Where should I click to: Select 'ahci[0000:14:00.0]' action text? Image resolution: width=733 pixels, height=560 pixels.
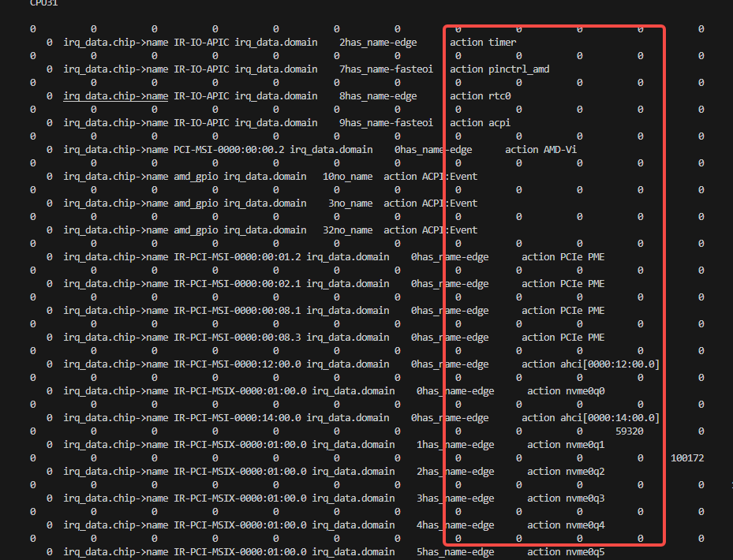[610, 418]
